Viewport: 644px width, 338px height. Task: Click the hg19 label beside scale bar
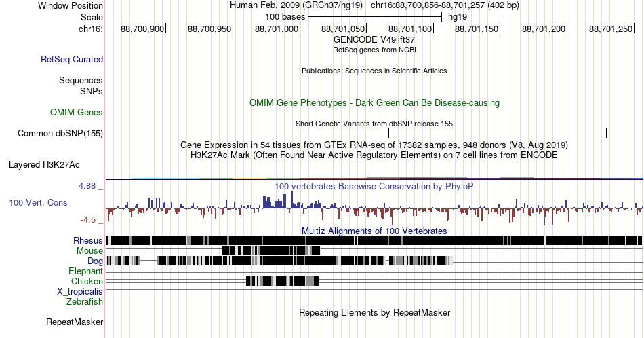pyautogui.click(x=458, y=17)
